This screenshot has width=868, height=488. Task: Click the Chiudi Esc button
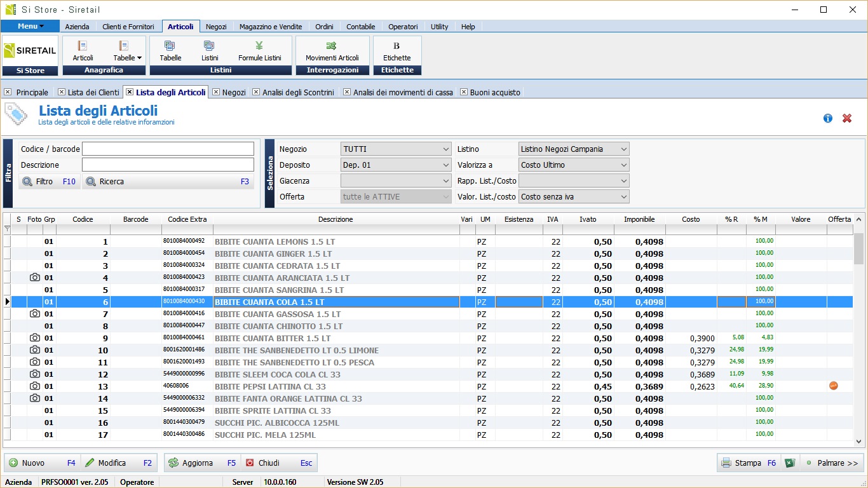[278, 463]
